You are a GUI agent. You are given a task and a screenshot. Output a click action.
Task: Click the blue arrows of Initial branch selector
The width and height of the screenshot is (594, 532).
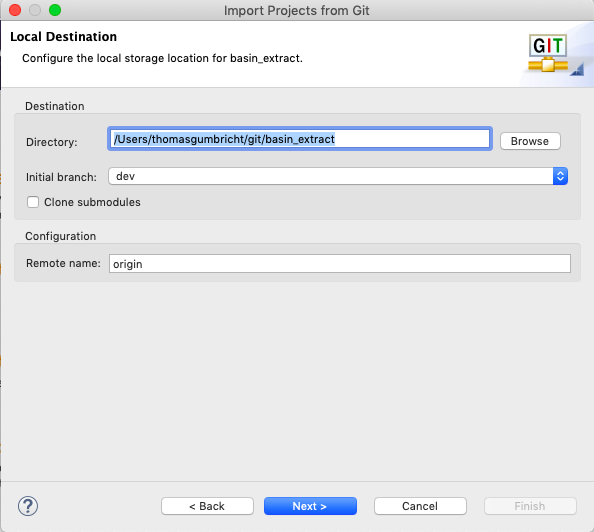pos(560,176)
